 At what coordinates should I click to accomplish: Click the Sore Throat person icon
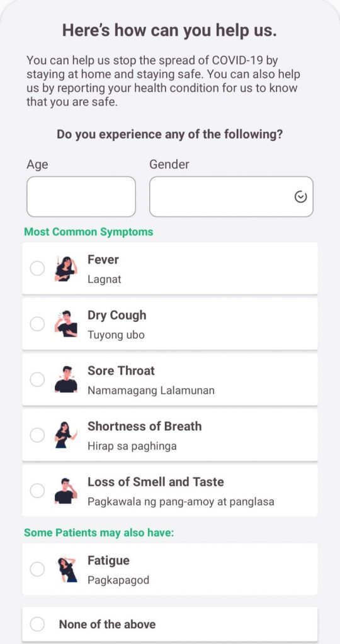click(x=65, y=379)
